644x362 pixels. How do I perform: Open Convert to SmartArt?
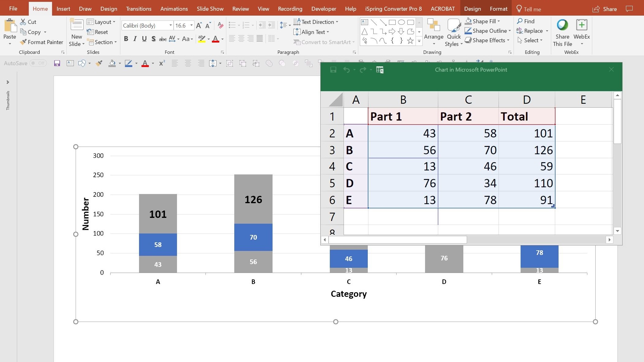point(323,42)
